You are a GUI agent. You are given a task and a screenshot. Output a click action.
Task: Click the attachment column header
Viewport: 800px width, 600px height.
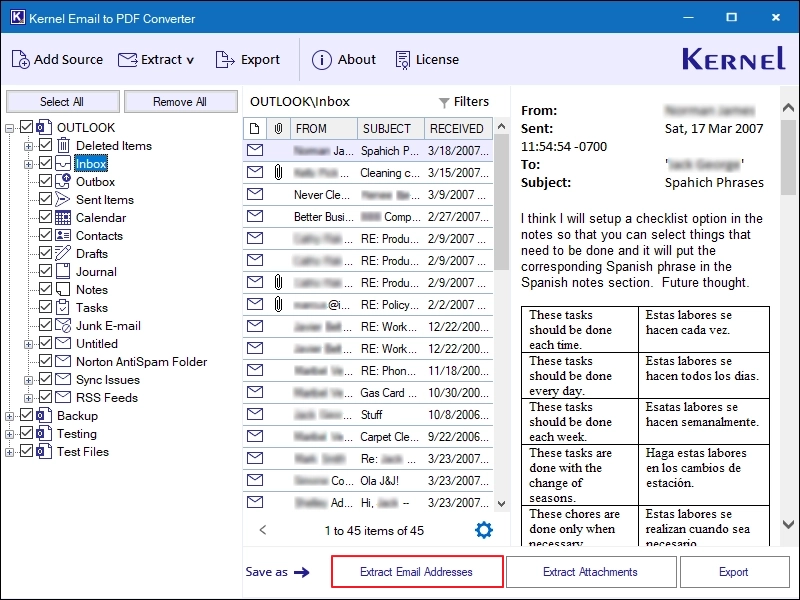(x=278, y=129)
